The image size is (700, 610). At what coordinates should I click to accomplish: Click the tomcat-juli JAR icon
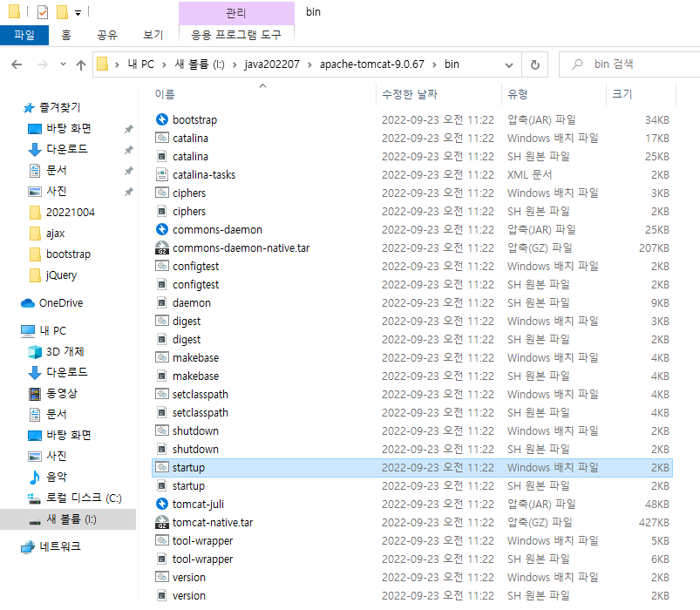coord(161,504)
